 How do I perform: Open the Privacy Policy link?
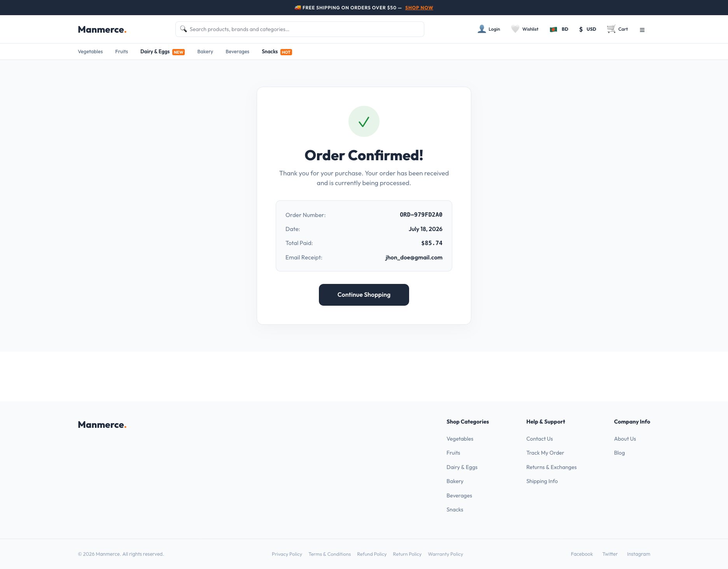[x=287, y=554]
